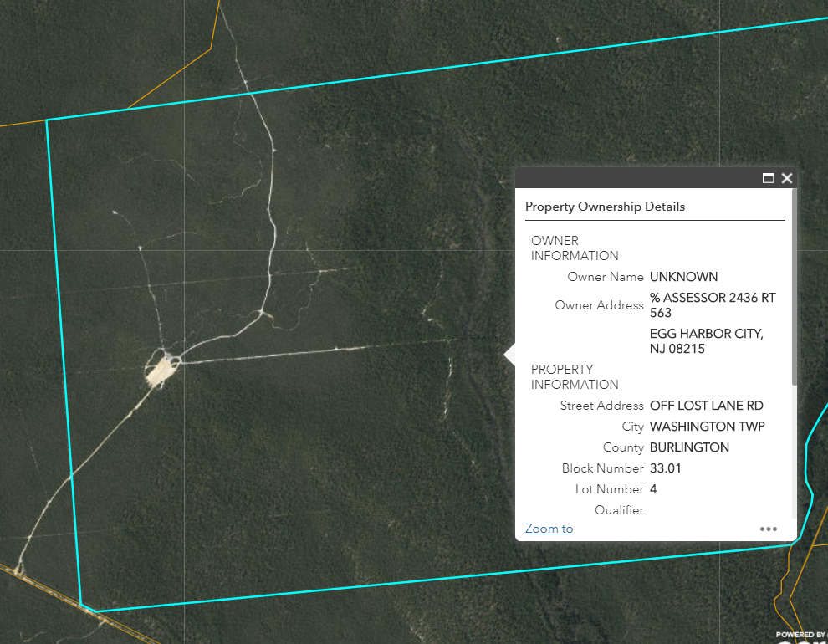Maximize the Property Ownership Details popup
Viewport: 828px width, 644px height.
768,178
